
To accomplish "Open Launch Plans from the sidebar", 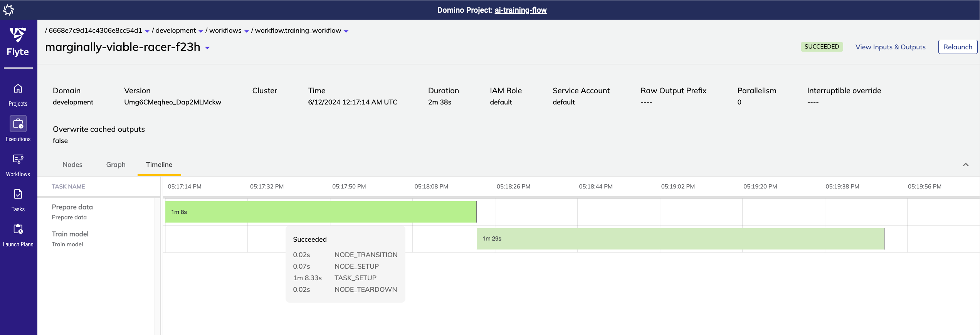I will pyautogui.click(x=18, y=236).
